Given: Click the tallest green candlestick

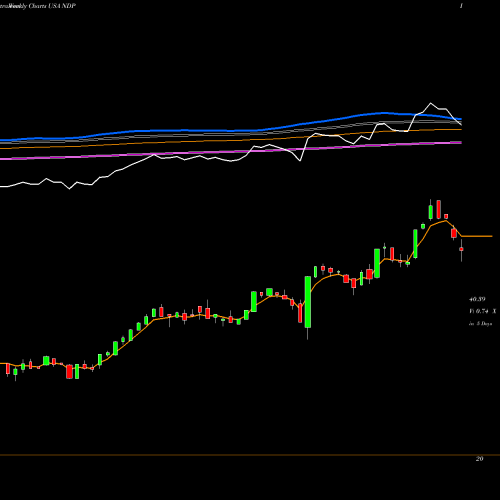Looking at the screenshot, I should point(308,302).
